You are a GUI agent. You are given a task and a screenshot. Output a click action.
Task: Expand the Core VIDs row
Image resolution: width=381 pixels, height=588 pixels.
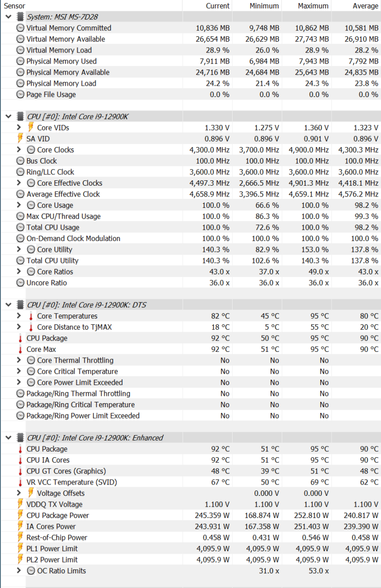tap(19, 127)
